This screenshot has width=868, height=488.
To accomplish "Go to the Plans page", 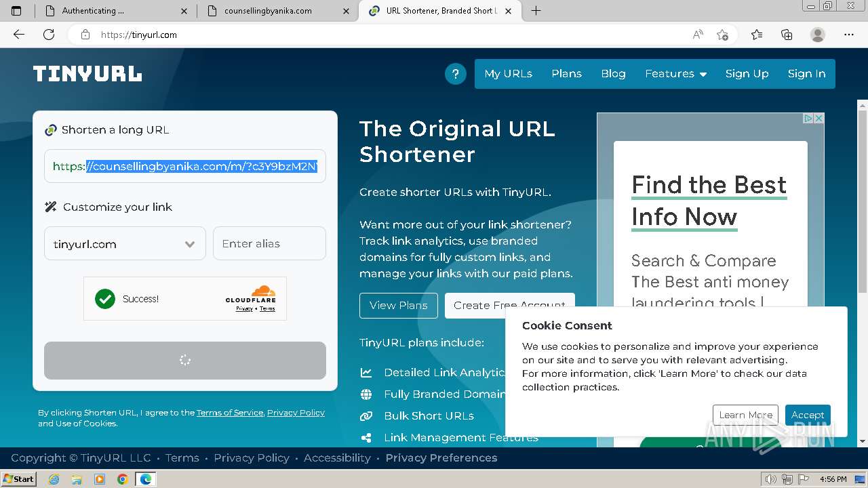I will 566,74.
